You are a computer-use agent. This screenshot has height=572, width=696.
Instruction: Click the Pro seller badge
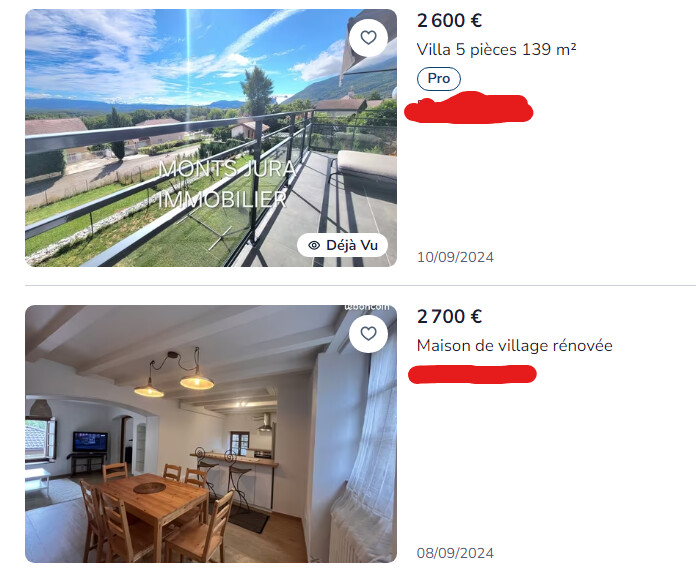pyautogui.click(x=439, y=79)
